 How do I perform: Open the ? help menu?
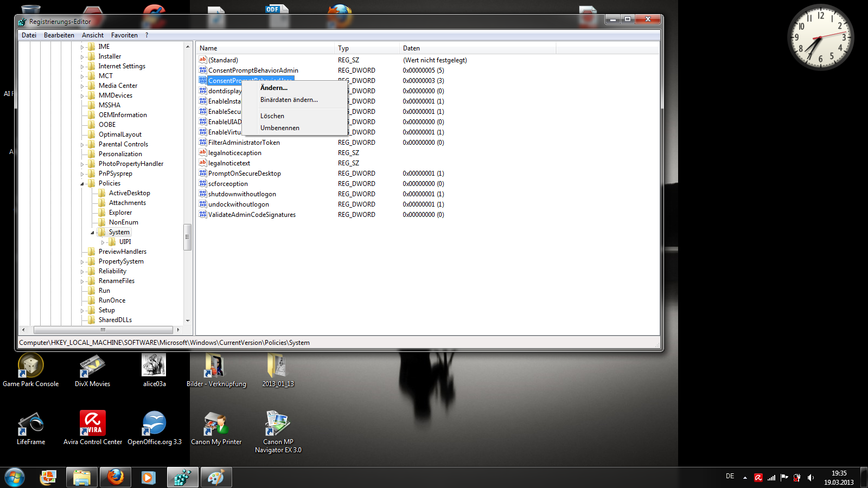[x=146, y=35]
